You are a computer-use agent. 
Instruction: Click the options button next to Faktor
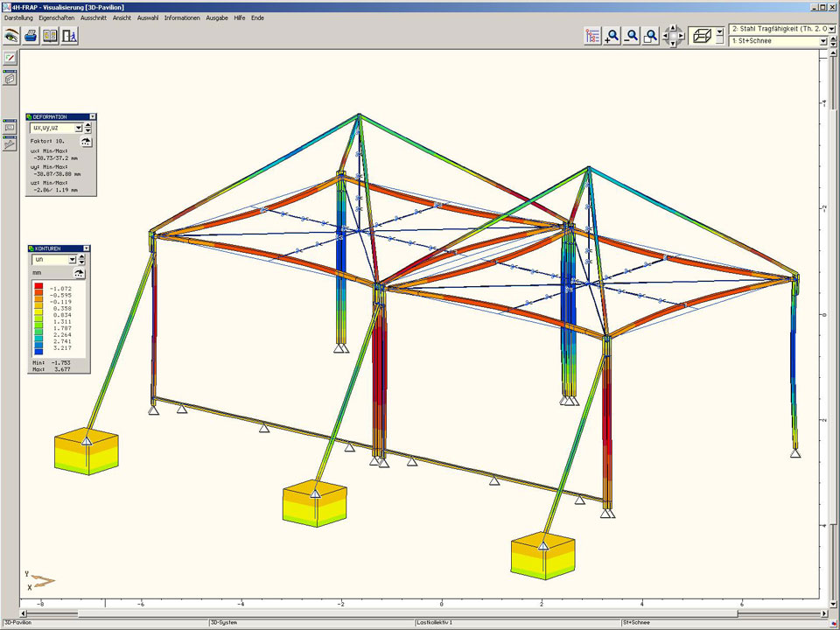(x=86, y=140)
